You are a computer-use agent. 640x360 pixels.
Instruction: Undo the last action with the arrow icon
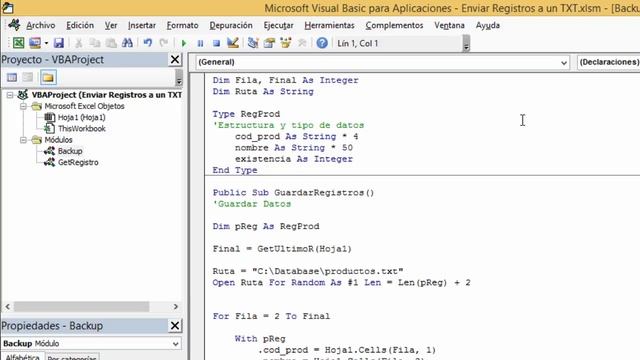point(148,43)
